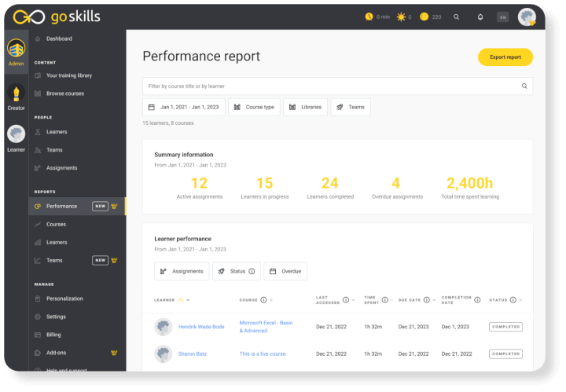566x392 pixels.
Task: Open Hendrik Wade Bode learner link
Action: 200,327
